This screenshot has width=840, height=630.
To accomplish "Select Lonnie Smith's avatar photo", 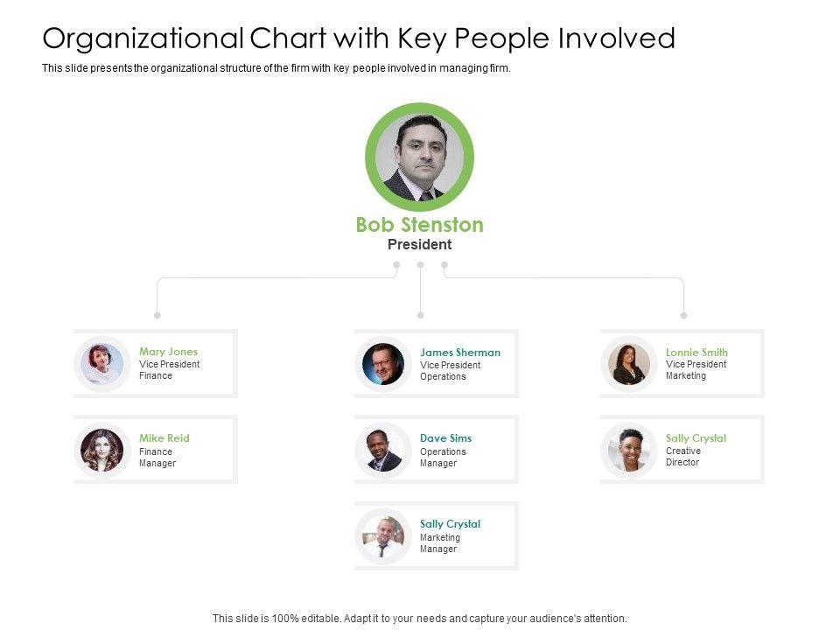I will coord(629,363).
